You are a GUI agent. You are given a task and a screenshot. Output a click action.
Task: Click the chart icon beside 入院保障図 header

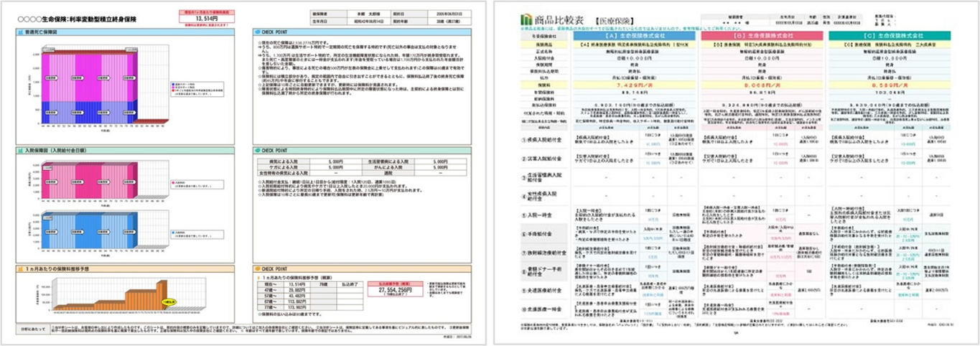click(x=19, y=152)
